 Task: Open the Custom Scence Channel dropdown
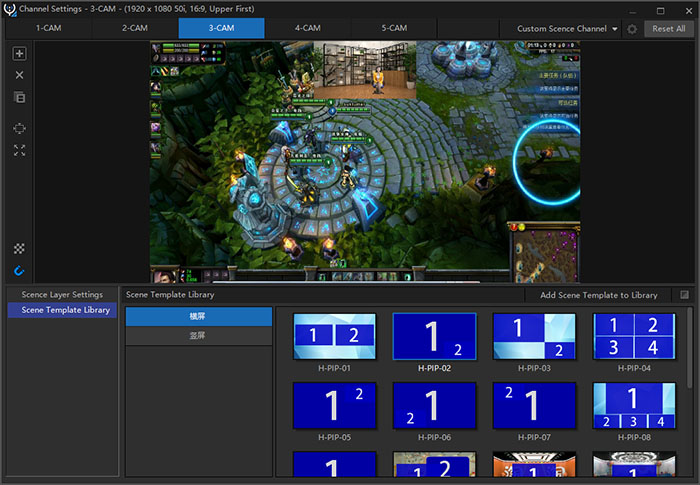tap(567, 29)
